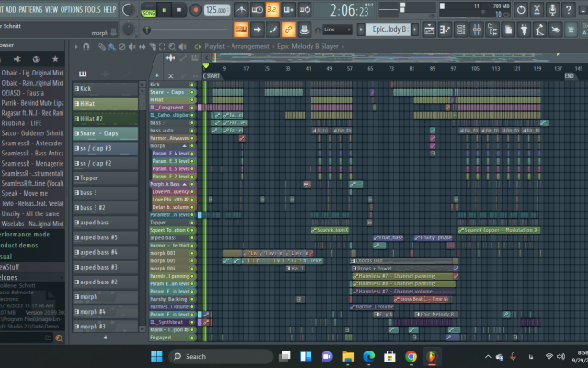
Task: Switch Pattern/Song mode button
Action: [x=149, y=10]
